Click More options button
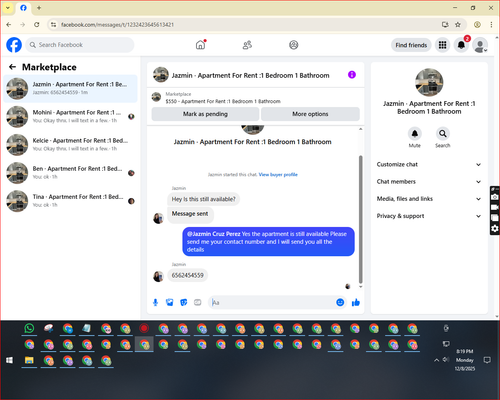 [310, 114]
